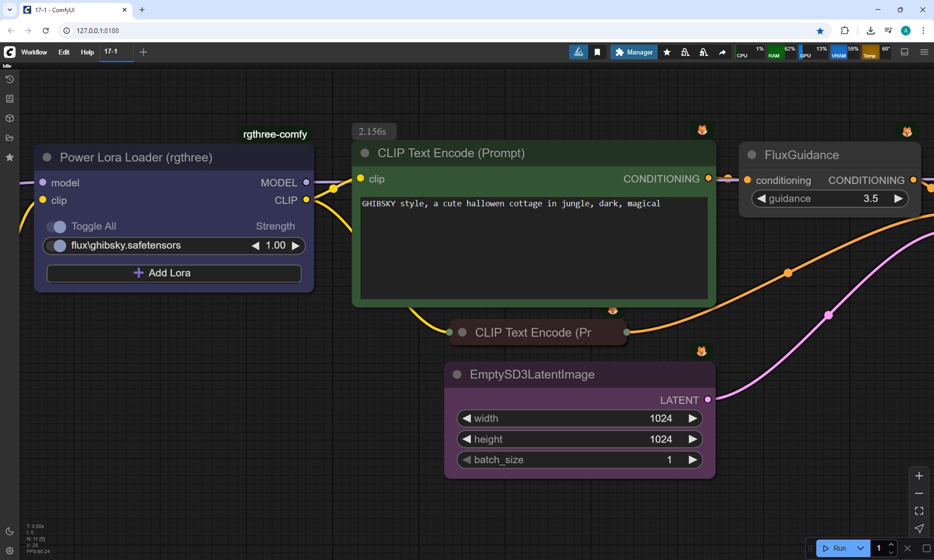
Task: Disable the flux\ghibsky.safetensors lora toggle
Action: point(56,246)
